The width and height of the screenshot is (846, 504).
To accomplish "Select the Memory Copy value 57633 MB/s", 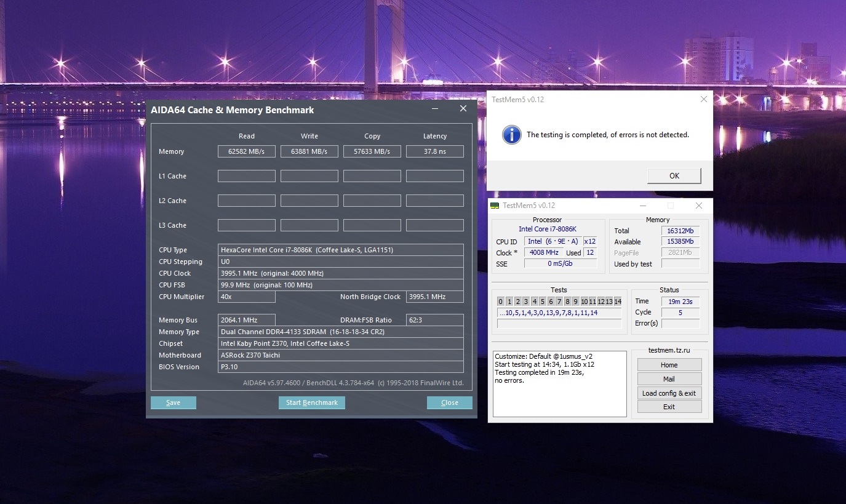I will [x=372, y=151].
